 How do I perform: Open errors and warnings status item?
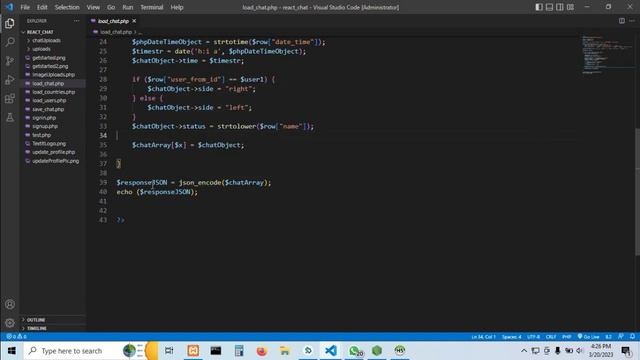point(16,337)
